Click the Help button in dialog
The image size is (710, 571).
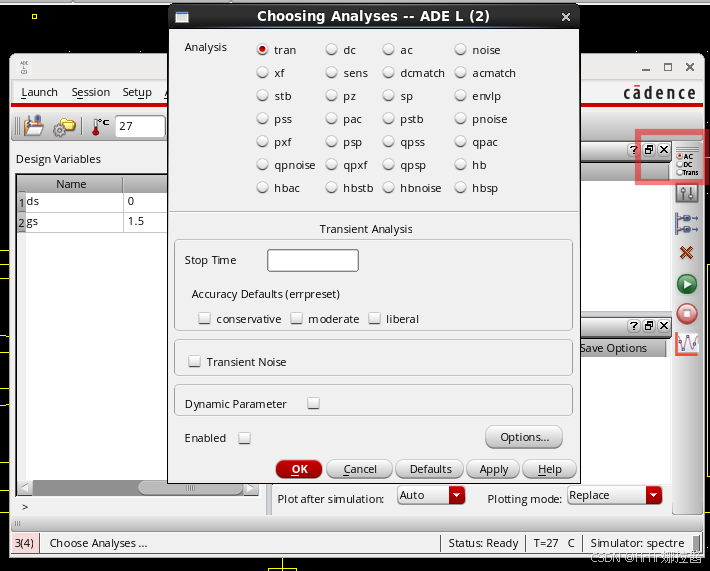pyautogui.click(x=549, y=469)
